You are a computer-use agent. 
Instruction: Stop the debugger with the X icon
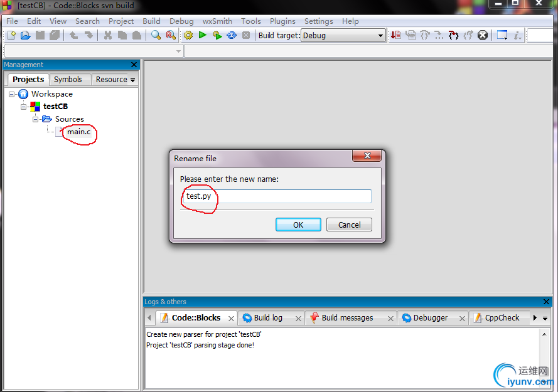(483, 35)
